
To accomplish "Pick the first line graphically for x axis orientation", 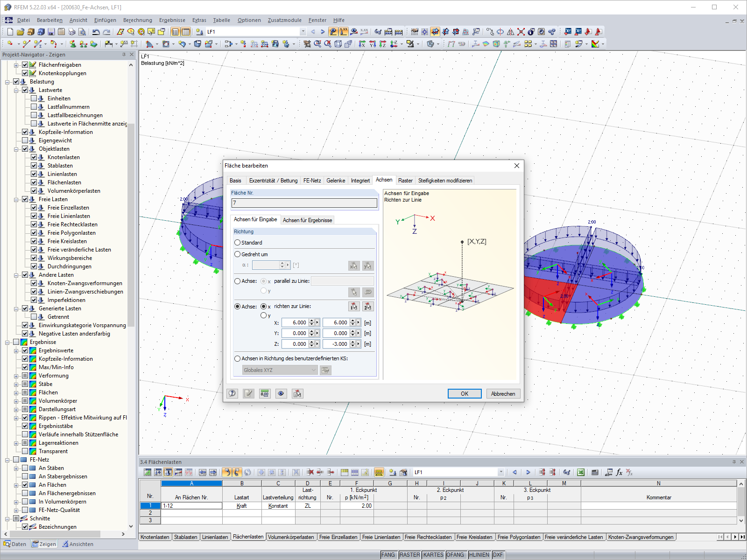I will point(353,306).
